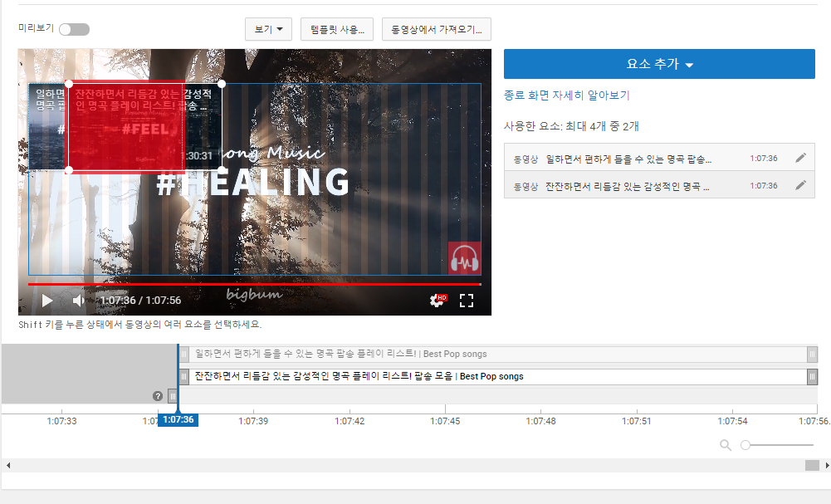Image resolution: width=831 pixels, height=504 pixels.
Task: Click right handle of 잔잔하면서 timeline track
Action: click(812, 377)
